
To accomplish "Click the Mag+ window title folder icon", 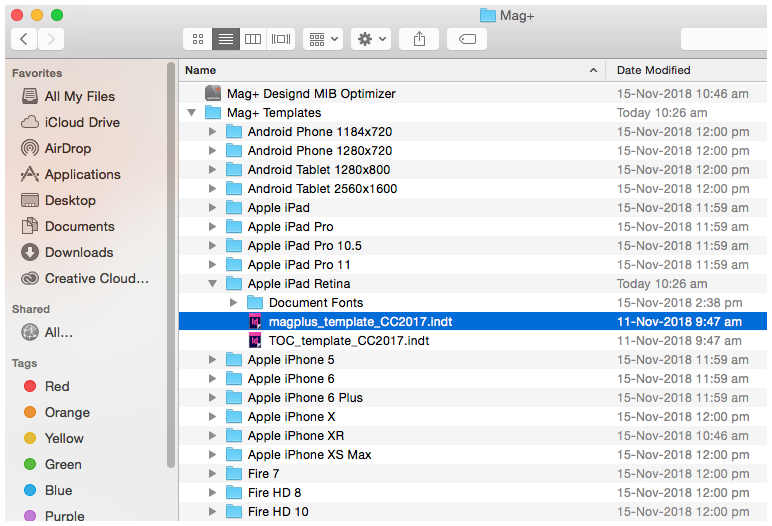I will point(488,15).
